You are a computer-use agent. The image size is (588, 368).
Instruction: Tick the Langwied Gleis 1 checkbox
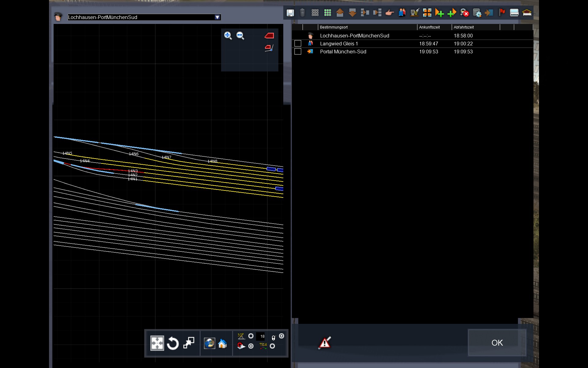tap(298, 44)
